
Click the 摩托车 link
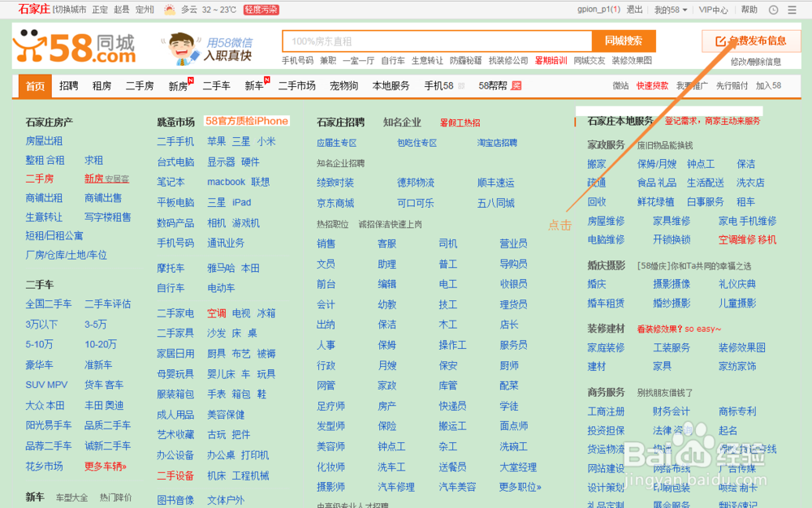tap(171, 268)
